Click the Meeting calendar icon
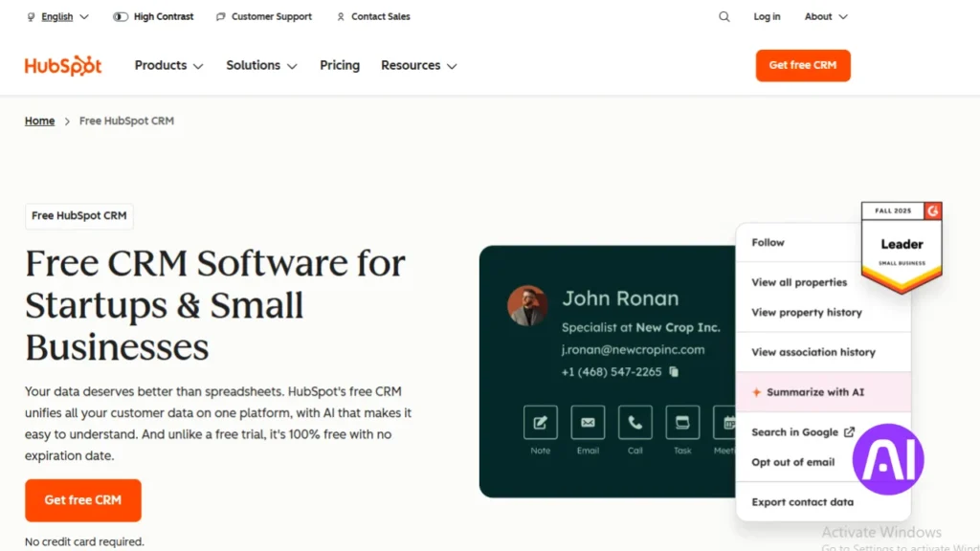Viewport: 980px width, 551px height. coord(725,422)
